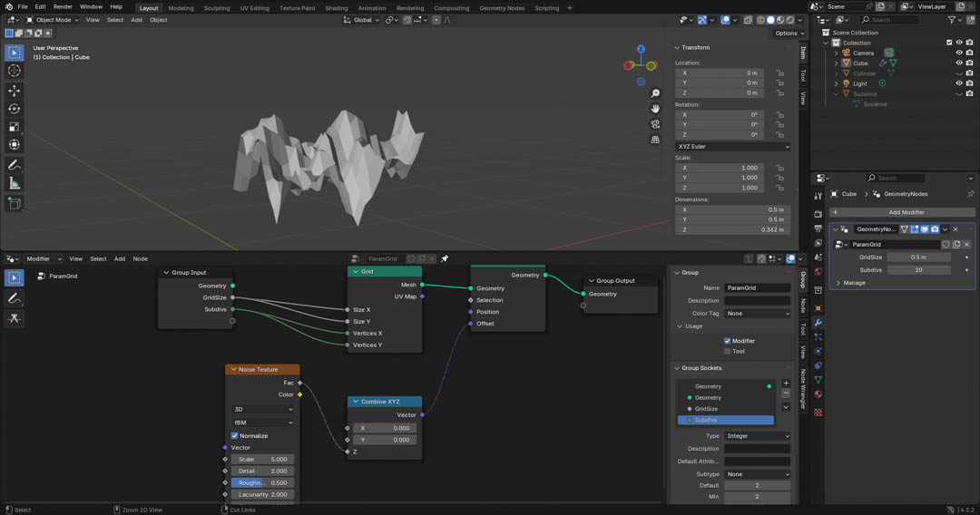Image resolution: width=980 pixels, height=515 pixels.
Task: Enable the Tool usage checkbox
Action: point(728,351)
